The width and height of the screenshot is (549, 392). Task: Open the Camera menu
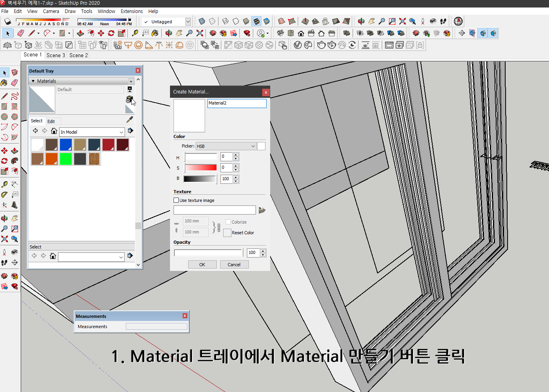tap(51, 11)
